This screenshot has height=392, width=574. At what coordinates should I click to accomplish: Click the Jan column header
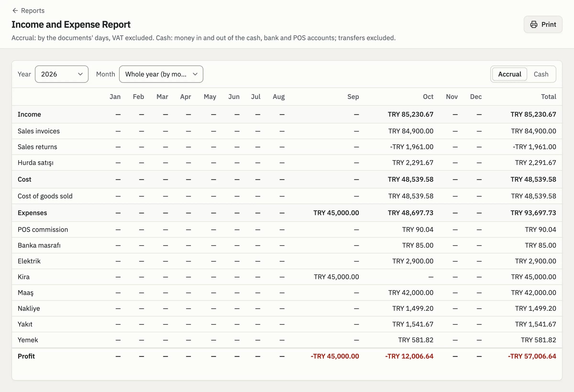point(115,97)
